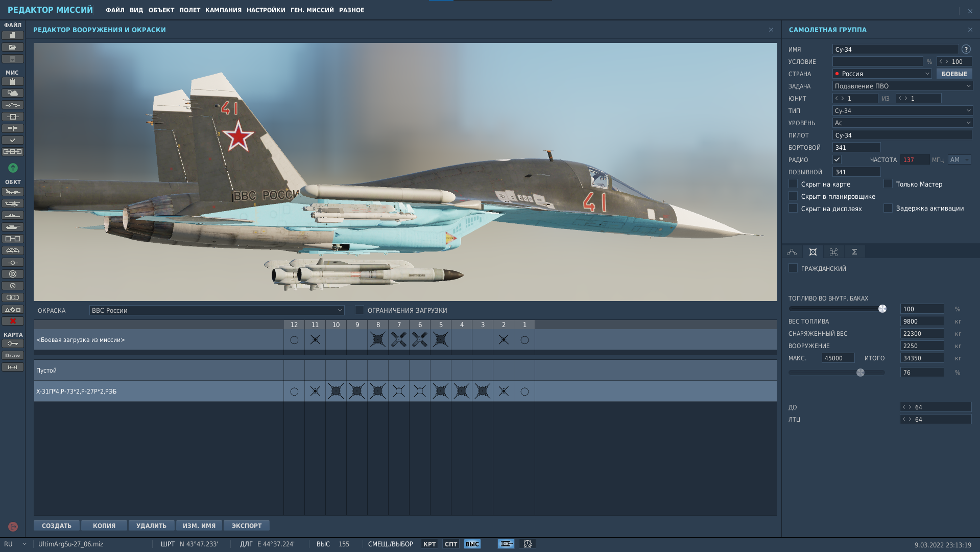Open the payload tab in group panel
980x552 pixels.
coord(813,252)
